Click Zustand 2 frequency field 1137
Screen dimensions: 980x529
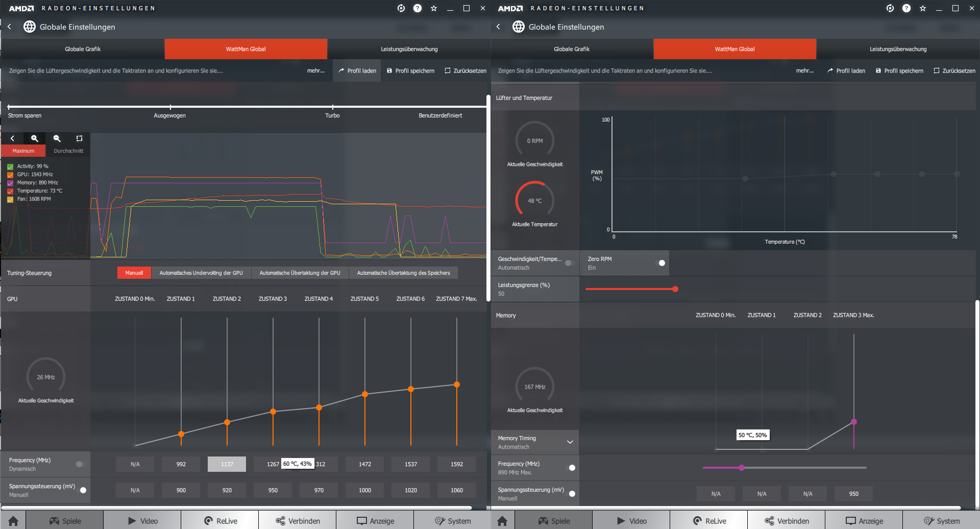(227, 464)
